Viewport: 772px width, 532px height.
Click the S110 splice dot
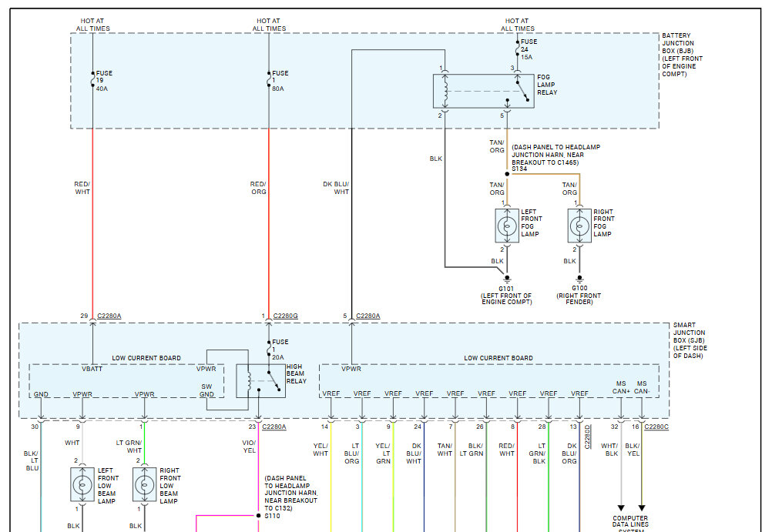258,515
